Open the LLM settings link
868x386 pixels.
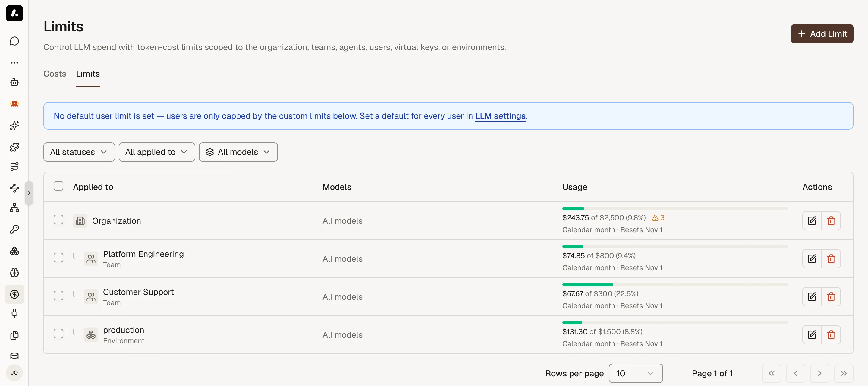coord(500,116)
